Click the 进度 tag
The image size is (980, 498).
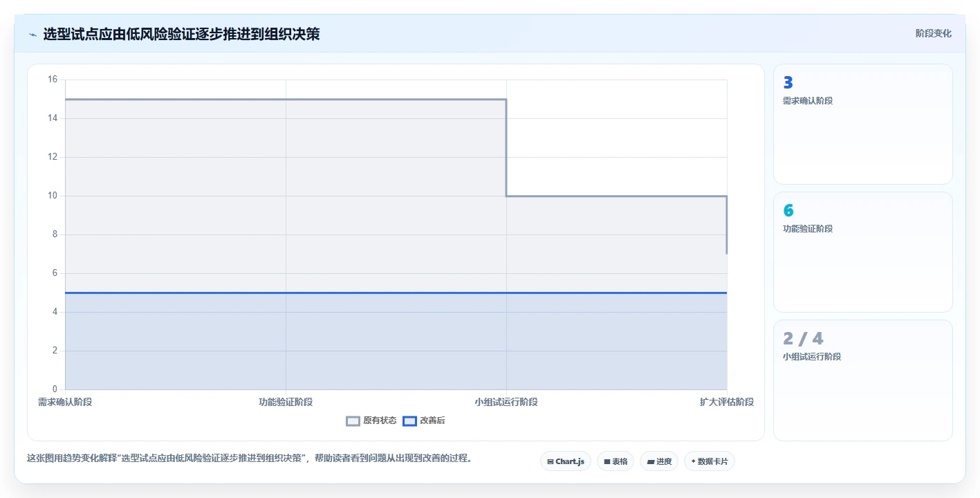point(659,461)
